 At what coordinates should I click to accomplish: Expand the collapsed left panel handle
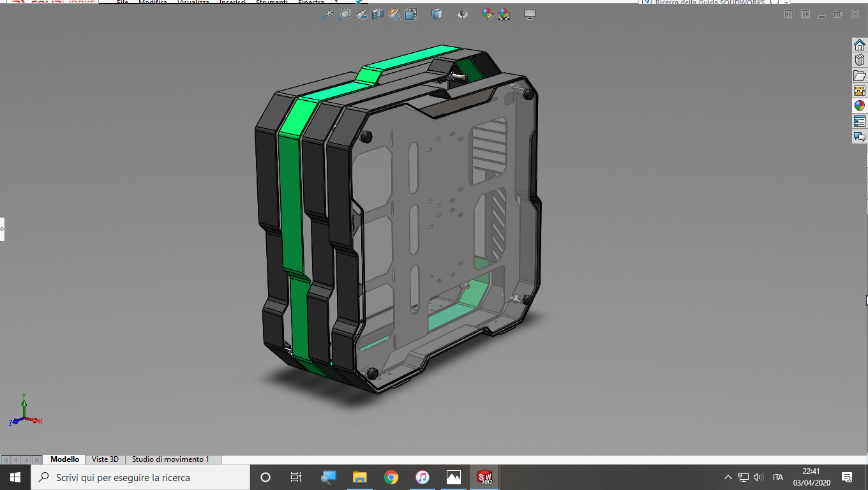[2, 229]
